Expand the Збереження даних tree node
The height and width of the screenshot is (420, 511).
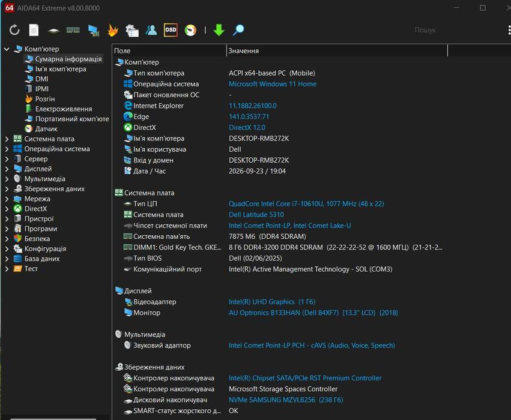click(7, 189)
